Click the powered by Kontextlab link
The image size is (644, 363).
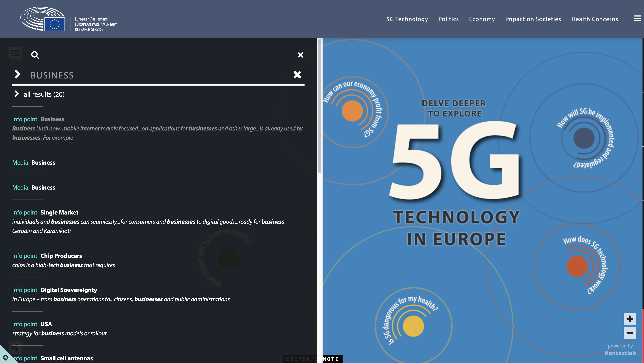[x=620, y=350]
